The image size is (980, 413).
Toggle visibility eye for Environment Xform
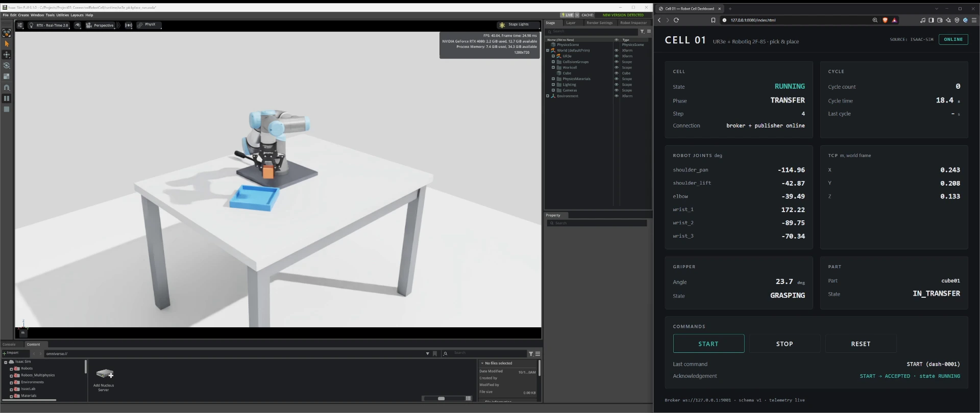point(616,96)
